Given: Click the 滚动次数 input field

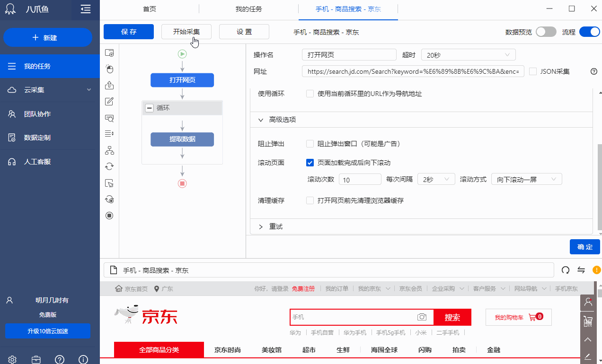Looking at the screenshot, I should pos(360,180).
